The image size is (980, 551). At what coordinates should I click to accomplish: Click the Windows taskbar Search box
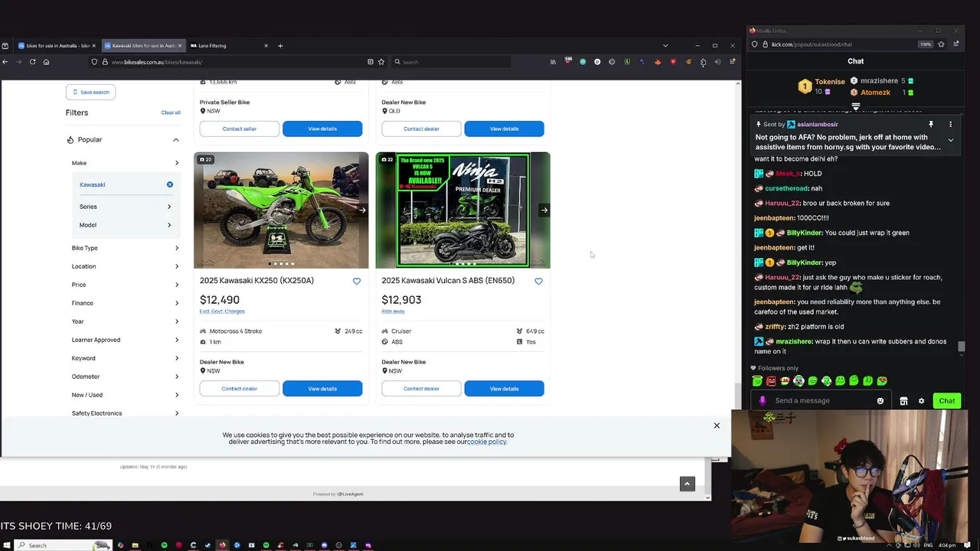point(63,546)
